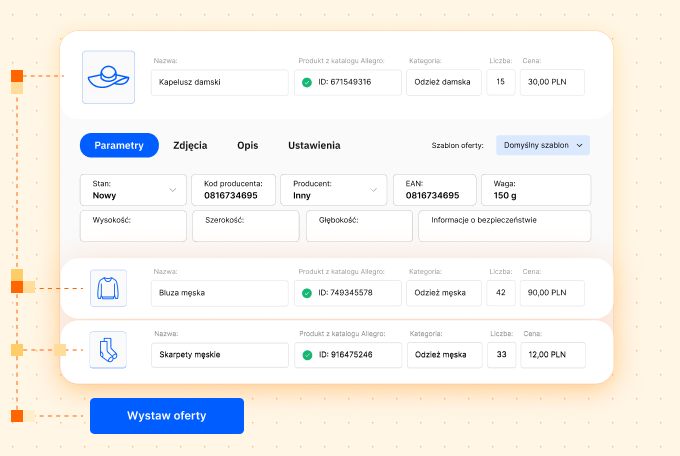Edit the Kapelusz damski name field

coord(219,82)
